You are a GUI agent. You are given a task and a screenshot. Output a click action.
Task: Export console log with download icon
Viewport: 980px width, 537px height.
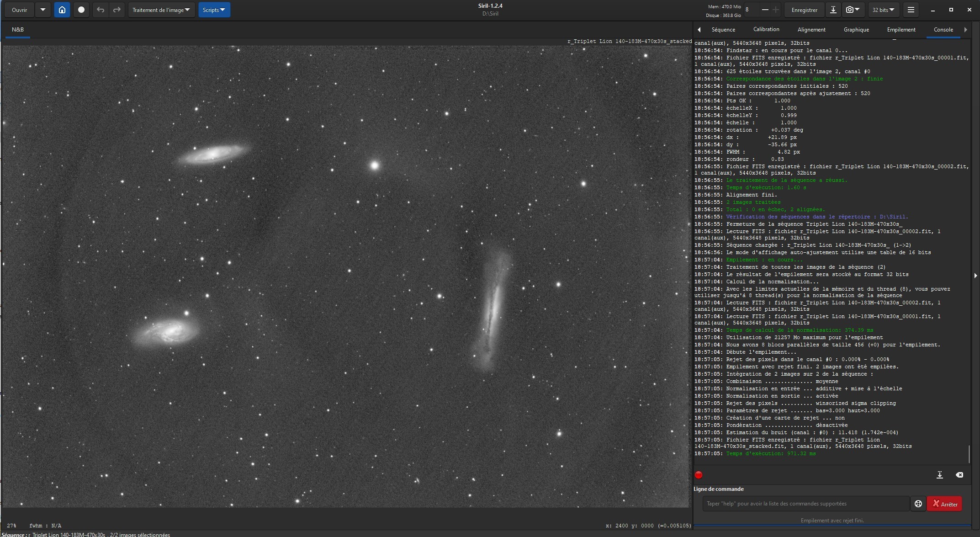tap(939, 475)
